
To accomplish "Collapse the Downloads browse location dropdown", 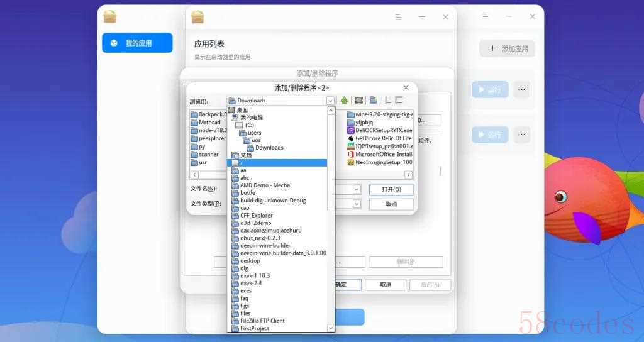I will (x=330, y=101).
